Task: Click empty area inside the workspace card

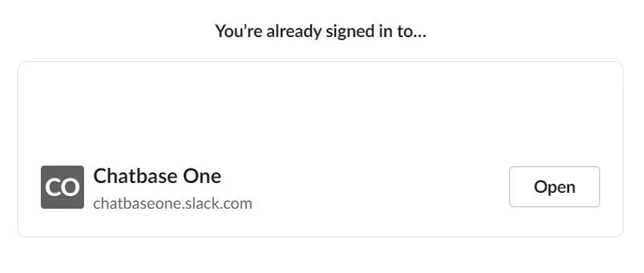Action: pos(320,111)
